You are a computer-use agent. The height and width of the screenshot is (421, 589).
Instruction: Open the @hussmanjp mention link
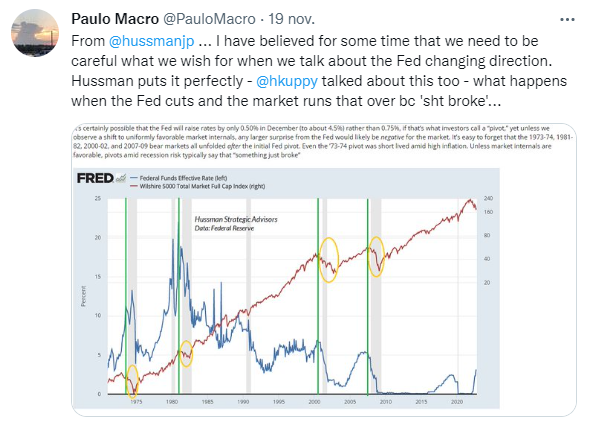[151, 41]
